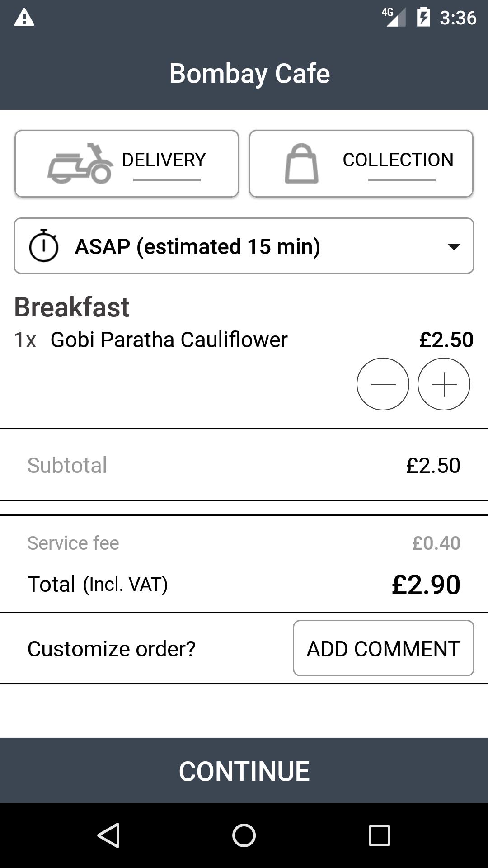Decrease Gobi Paratha quantity with minus icon
Viewport: 488px width, 868px height.
pyautogui.click(x=383, y=384)
